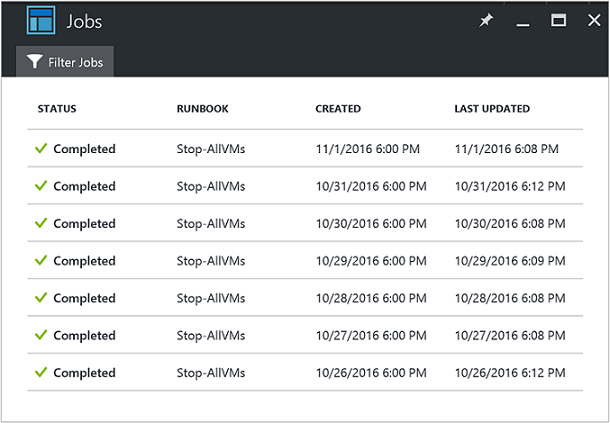Click green checkmark of 10/31/2016 job
The image size is (610, 423).
pyautogui.click(x=41, y=186)
